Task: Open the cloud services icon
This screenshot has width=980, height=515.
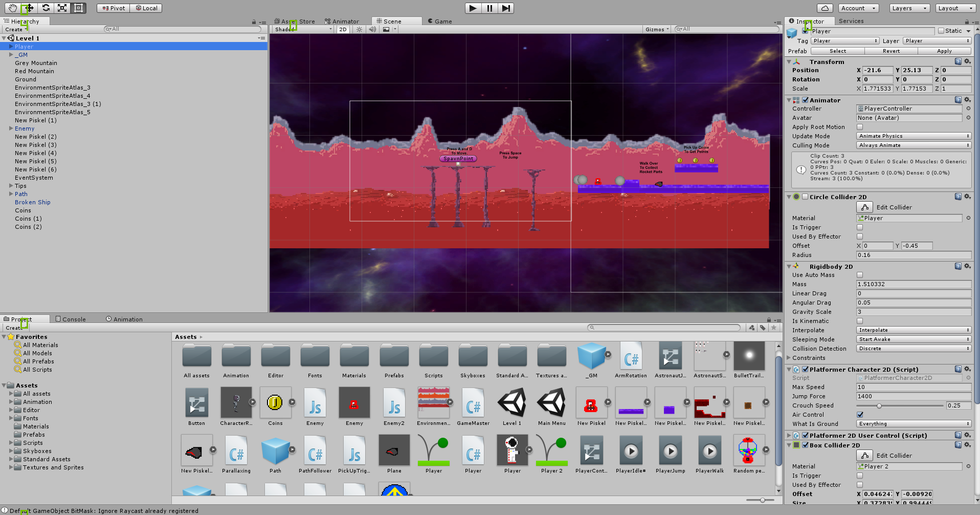Action: point(825,8)
